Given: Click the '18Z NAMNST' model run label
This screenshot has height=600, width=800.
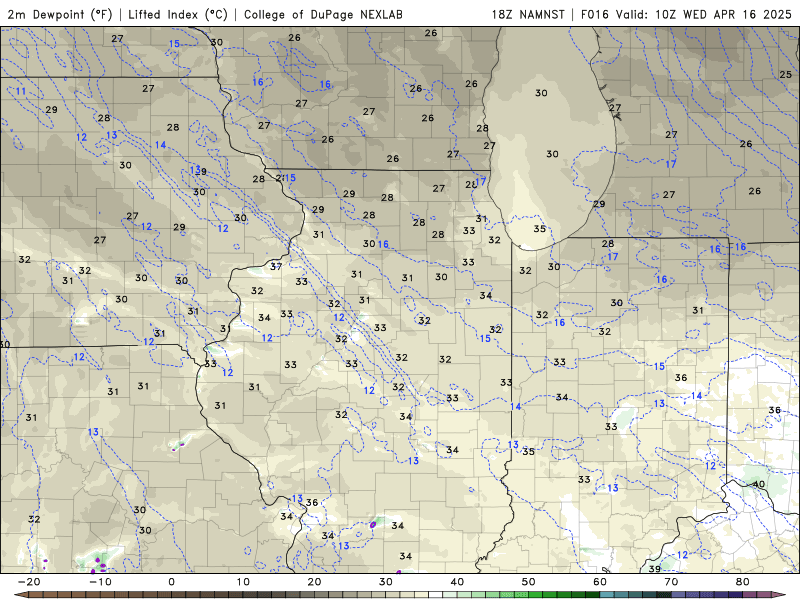Looking at the screenshot, I should [x=528, y=15].
